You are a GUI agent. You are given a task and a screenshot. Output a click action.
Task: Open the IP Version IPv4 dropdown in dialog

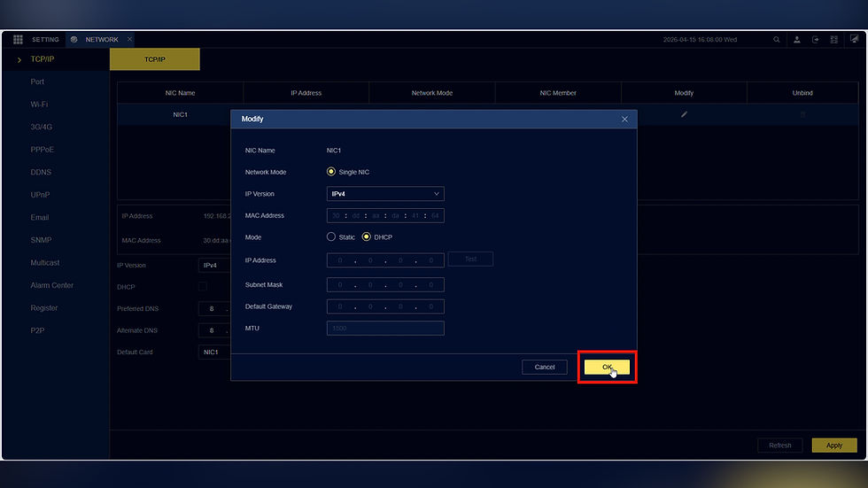pyautogui.click(x=385, y=194)
